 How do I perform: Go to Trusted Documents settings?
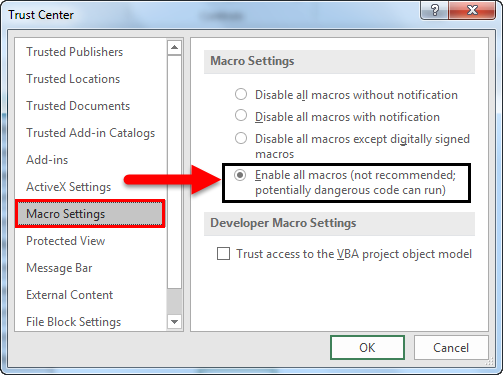point(78,106)
